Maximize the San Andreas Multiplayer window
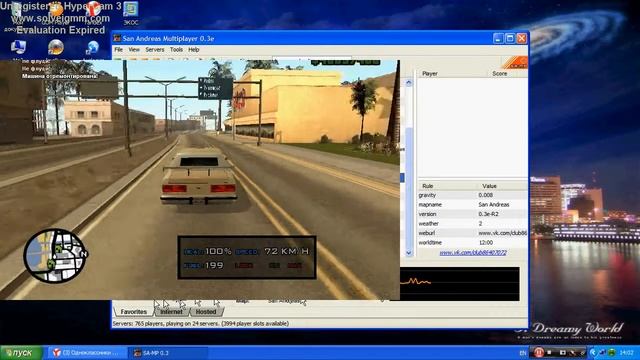Viewport: 640px width, 360px height. (x=510, y=38)
